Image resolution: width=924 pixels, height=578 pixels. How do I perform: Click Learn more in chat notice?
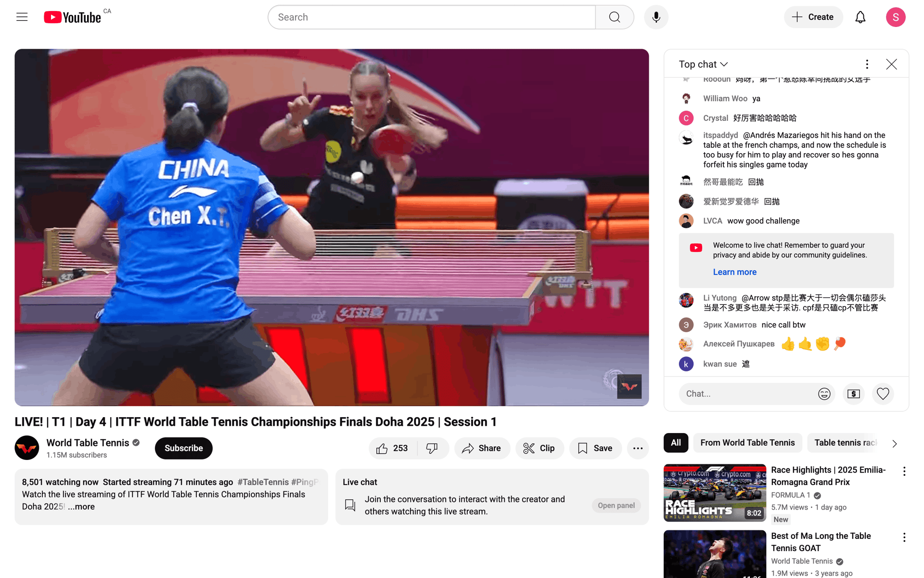coord(734,272)
